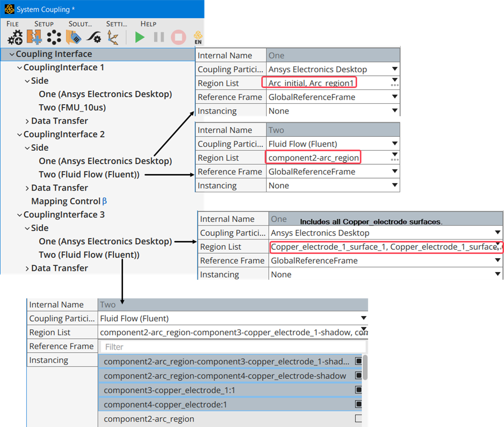Image resolution: width=504 pixels, height=427 pixels.
Task: Click the five-dots circle toolbar icon
Action: (x=54, y=37)
